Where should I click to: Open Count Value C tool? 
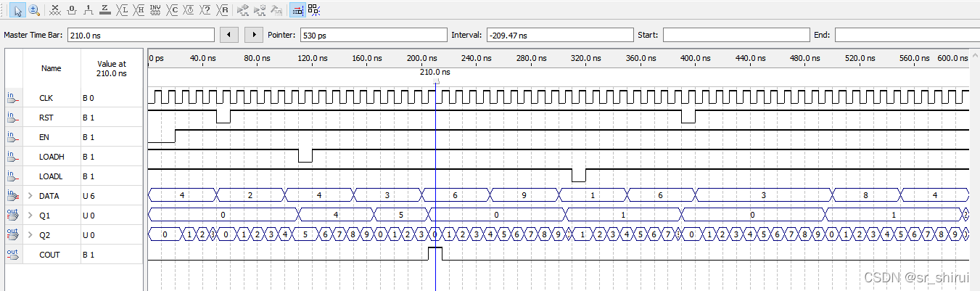click(x=172, y=10)
